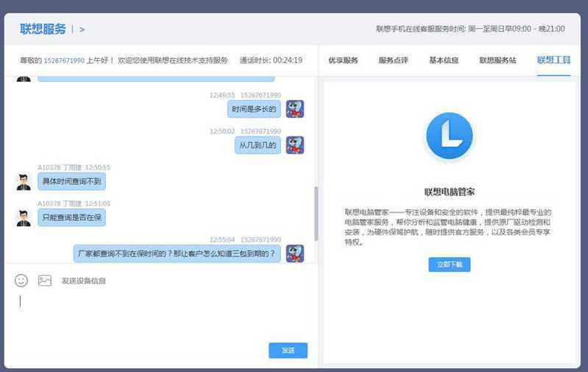Click the 12:55:04 message timestamp

pyautogui.click(x=222, y=239)
